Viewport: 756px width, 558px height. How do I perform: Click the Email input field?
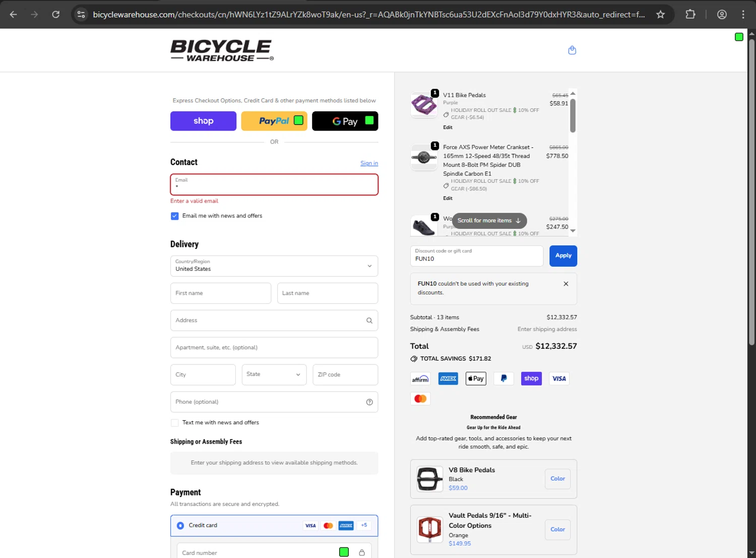pyautogui.click(x=274, y=184)
